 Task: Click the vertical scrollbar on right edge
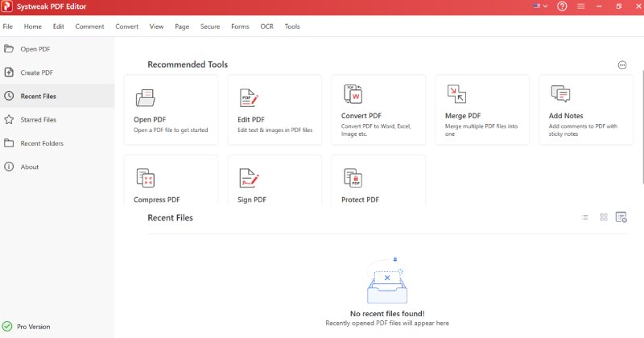tap(642, 126)
